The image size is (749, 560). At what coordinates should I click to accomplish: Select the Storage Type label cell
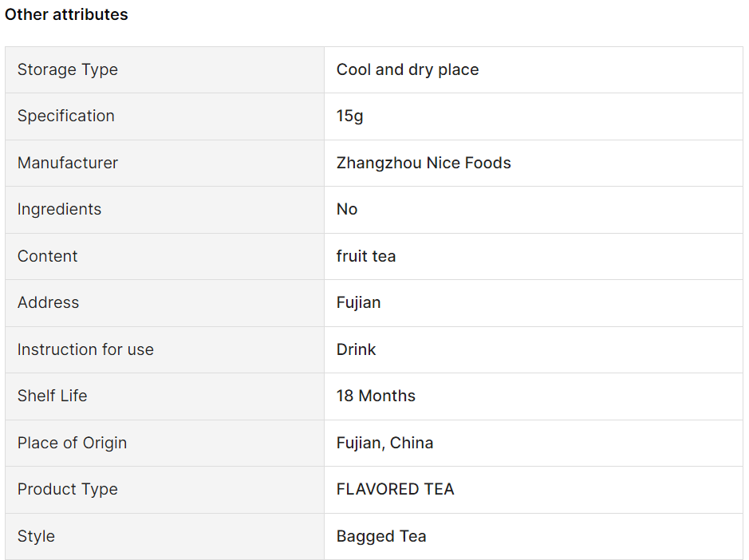coord(165,69)
